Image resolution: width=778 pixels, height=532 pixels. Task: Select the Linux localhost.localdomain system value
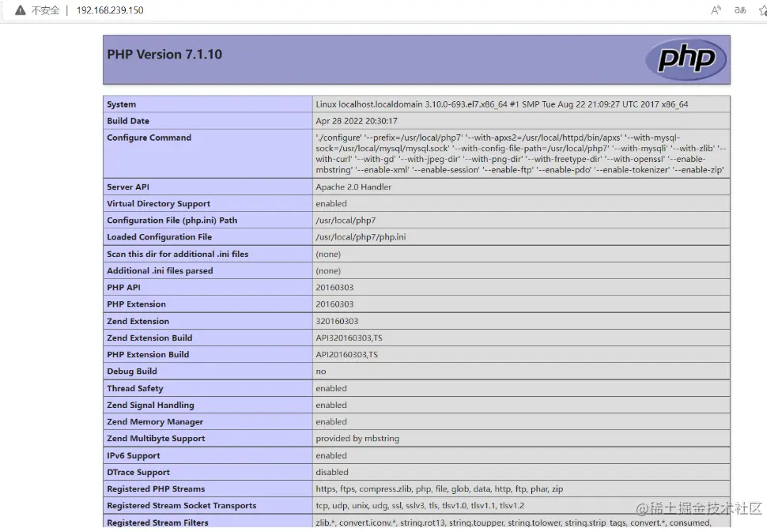pos(501,104)
